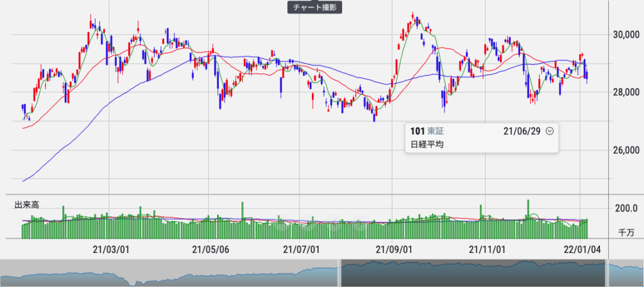Click the 200.0 volume axis label
This screenshot has height=287, width=644.
tap(626, 209)
